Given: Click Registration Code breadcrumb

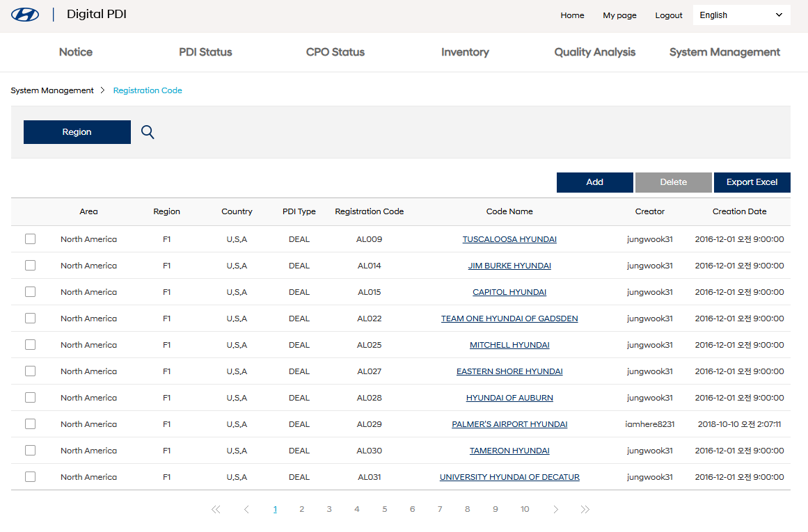Looking at the screenshot, I should [x=148, y=90].
